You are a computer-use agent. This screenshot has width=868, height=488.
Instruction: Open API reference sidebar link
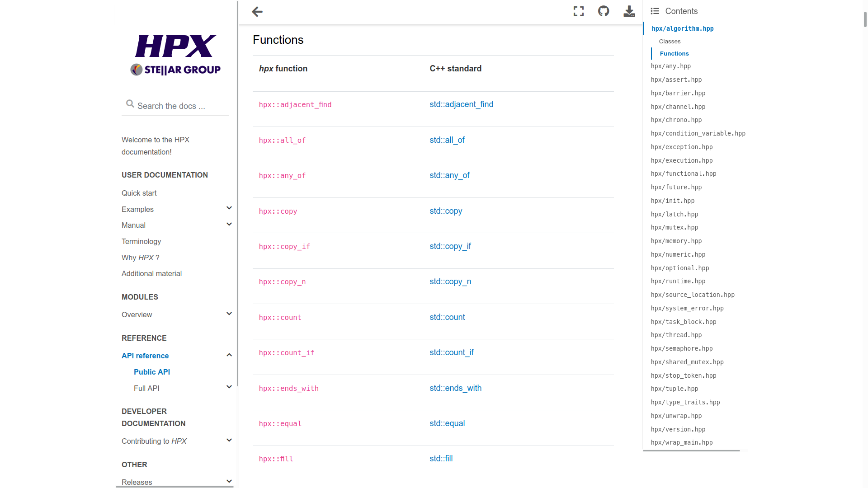point(145,356)
